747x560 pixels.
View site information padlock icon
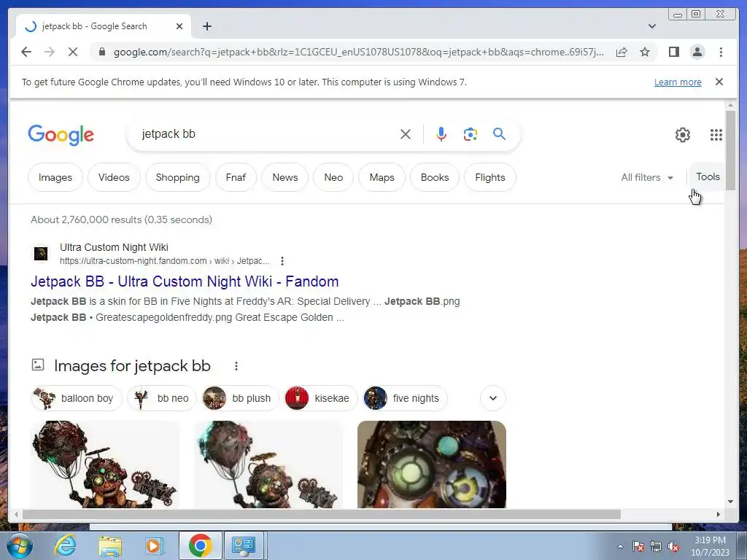[101, 52]
